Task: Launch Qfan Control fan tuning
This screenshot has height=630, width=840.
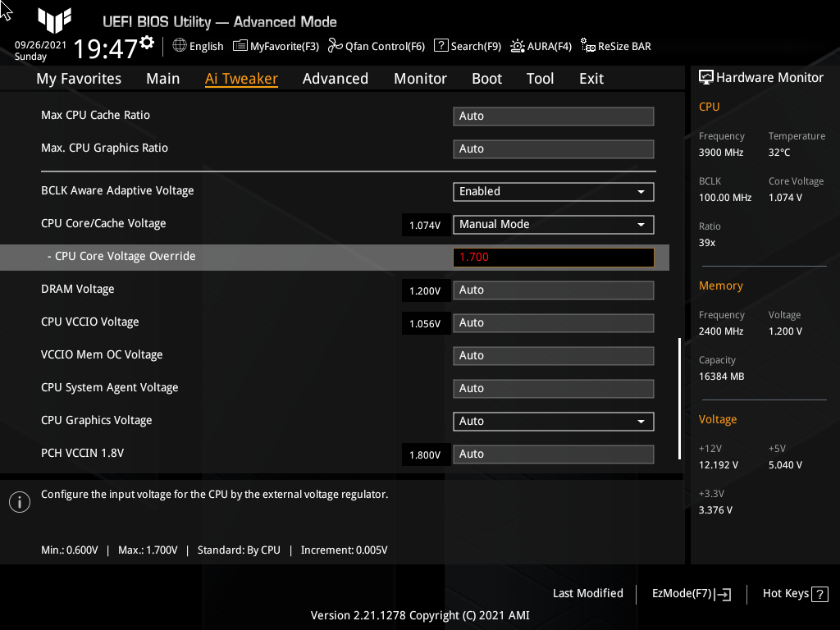Action: (x=377, y=47)
